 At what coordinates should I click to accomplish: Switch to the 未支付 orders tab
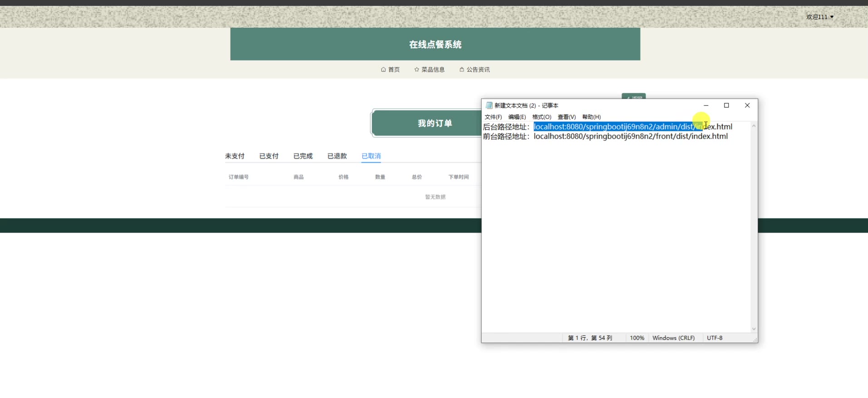pyautogui.click(x=235, y=156)
